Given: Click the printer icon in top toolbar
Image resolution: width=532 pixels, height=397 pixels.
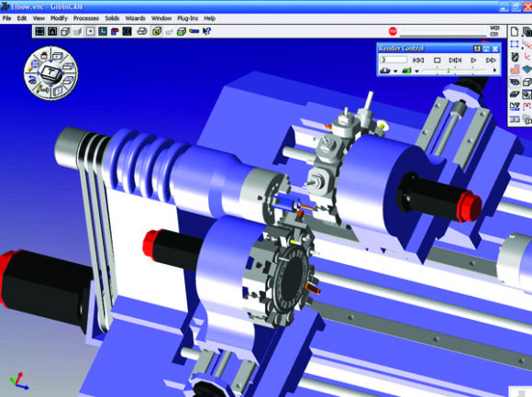Looking at the screenshot, I should click(x=142, y=31).
